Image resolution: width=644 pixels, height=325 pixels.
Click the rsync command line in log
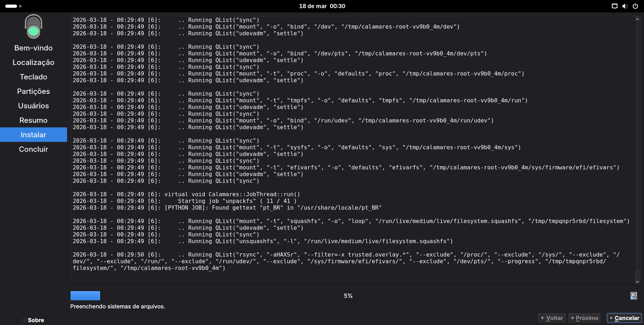tap(346, 261)
